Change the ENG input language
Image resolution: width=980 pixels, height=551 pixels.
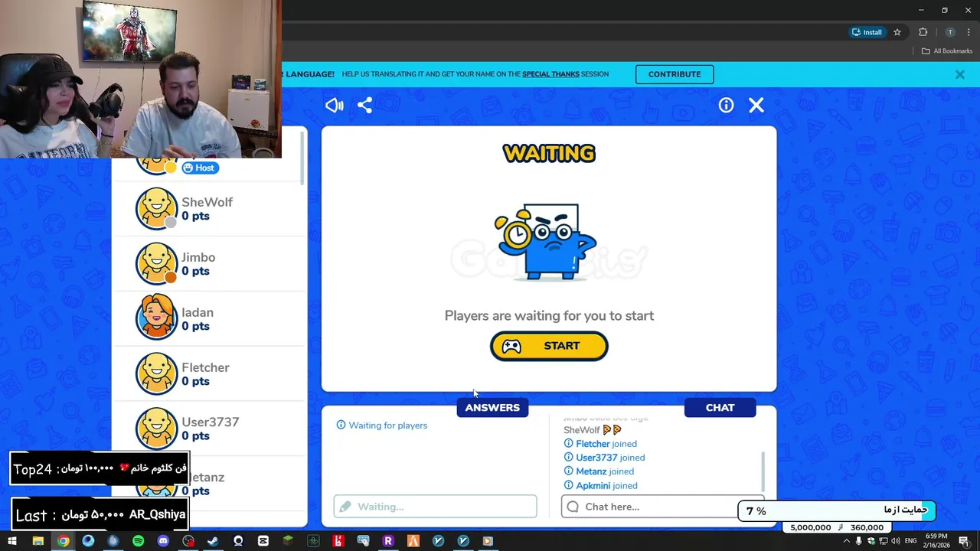(911, 541)
